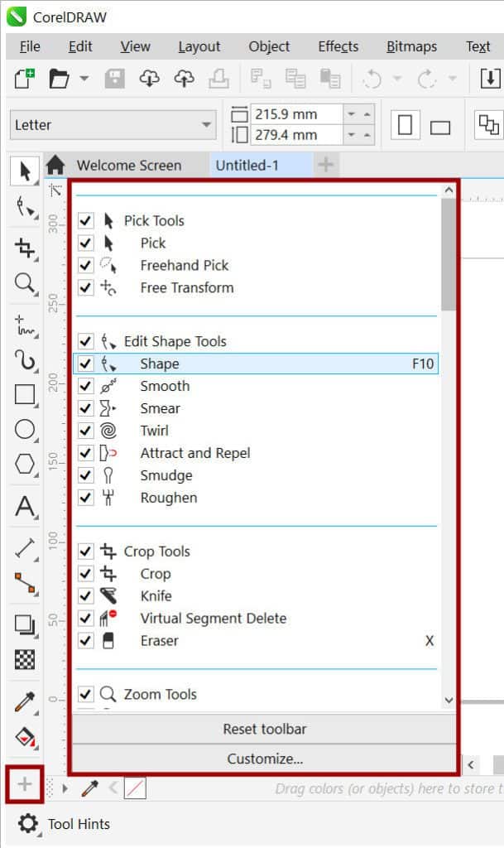The width and height of the screenshot is (504, 848).
Task: Click the Customize... button
Action: (x=264, y=758)
